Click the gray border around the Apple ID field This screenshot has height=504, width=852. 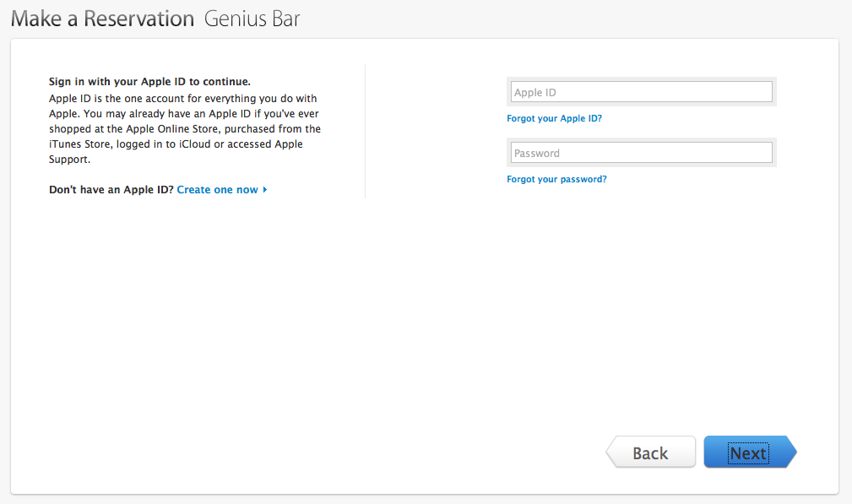(641, 79)
